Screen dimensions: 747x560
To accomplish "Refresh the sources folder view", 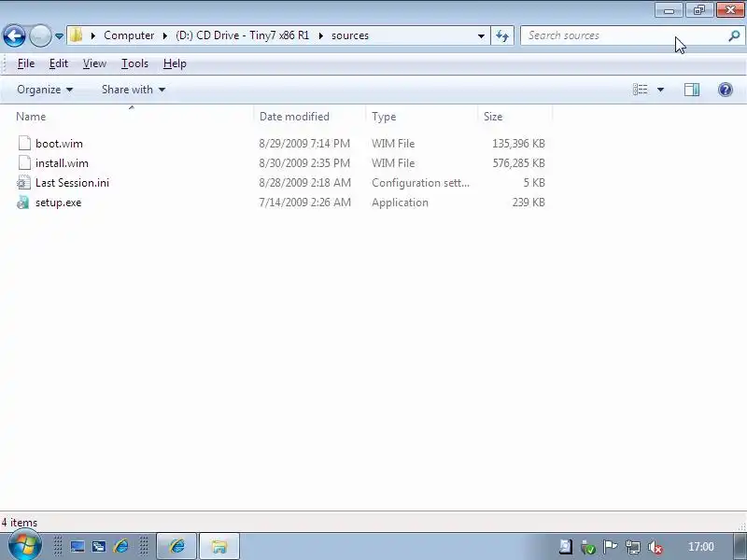I will (502, 35).
